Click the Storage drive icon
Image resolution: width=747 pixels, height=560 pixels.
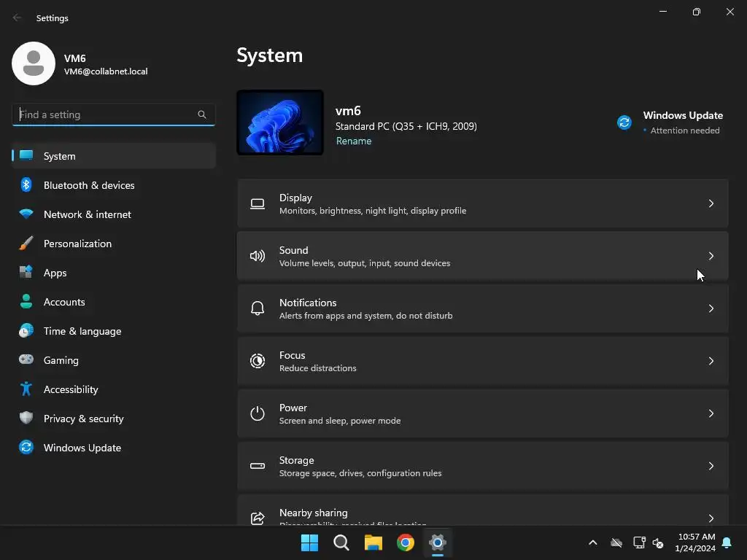click(x=258, y=466)
